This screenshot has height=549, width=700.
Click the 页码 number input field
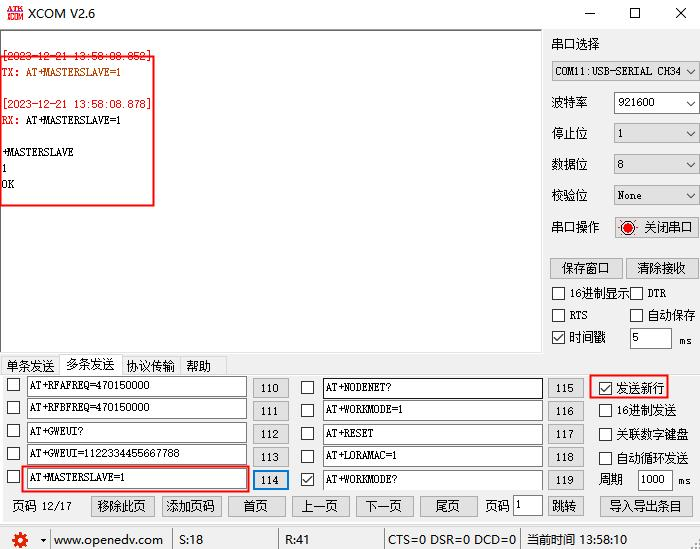pos(528,506)
